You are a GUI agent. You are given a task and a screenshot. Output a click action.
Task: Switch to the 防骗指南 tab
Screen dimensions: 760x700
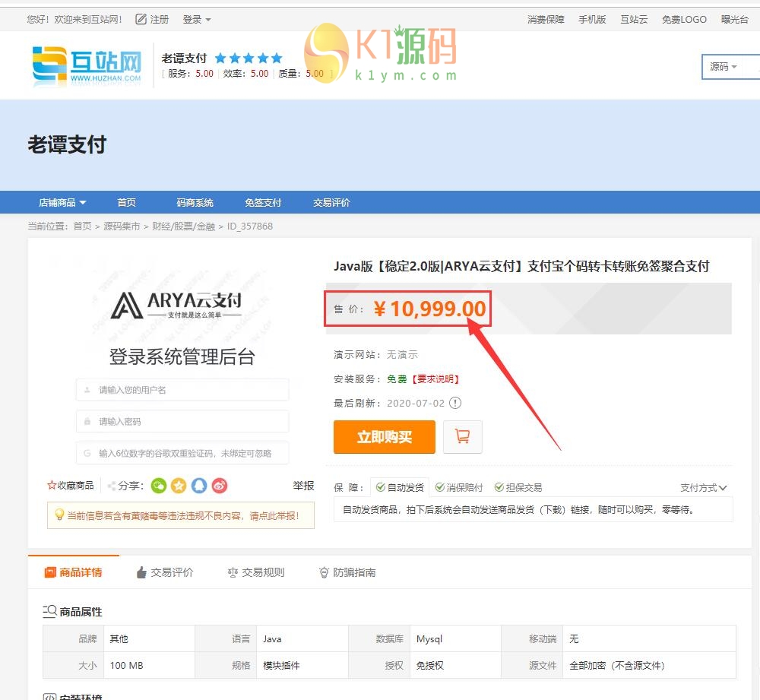click(x=347, y=572)
